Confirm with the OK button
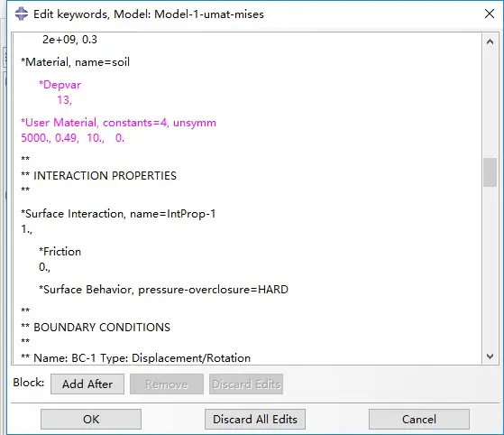Screen dimensions: 504x435 pos(91,419)
